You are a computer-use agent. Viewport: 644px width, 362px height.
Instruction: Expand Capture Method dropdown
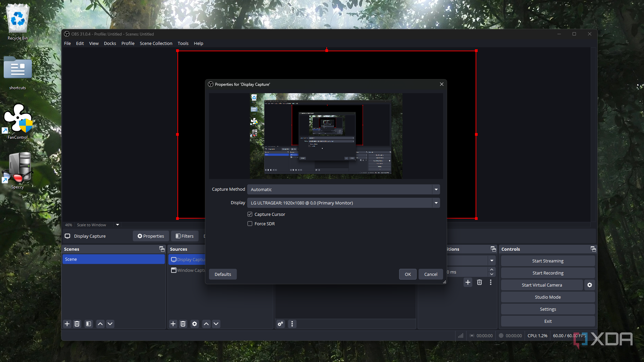point(436,189)
